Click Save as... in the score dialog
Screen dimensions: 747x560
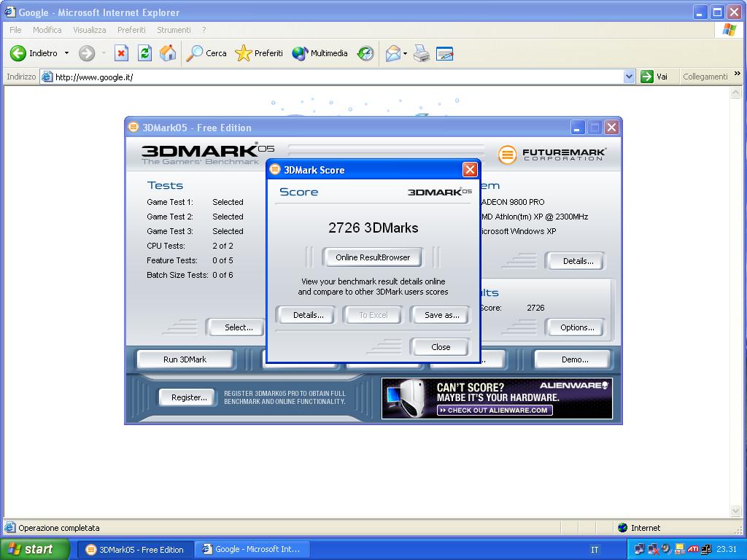441,315
